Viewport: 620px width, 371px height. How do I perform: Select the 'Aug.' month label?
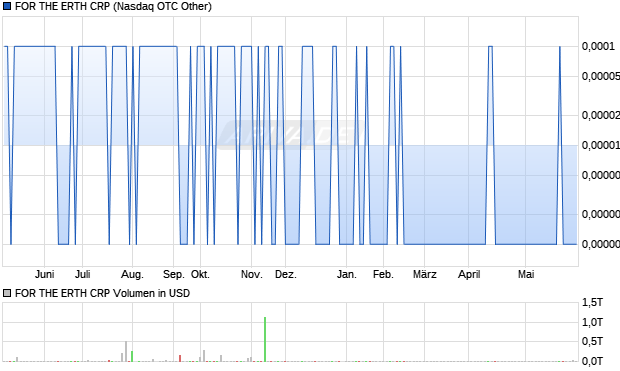[132, 274]
